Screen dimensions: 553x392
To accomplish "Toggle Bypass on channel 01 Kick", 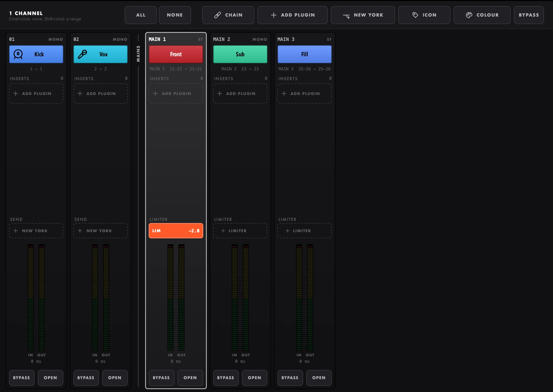I will pyautogui.click(x=22, y=378).
